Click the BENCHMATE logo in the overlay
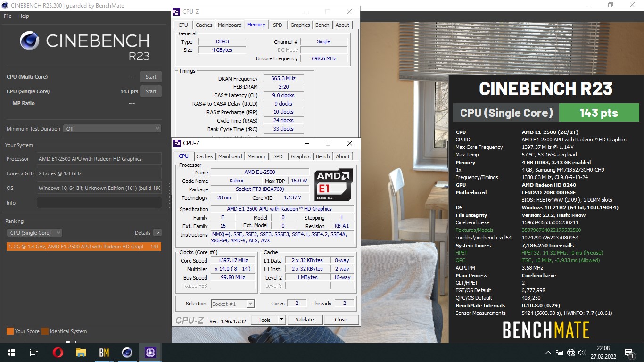The width and height of the screenshot is (644, 362). coord(546,330)
